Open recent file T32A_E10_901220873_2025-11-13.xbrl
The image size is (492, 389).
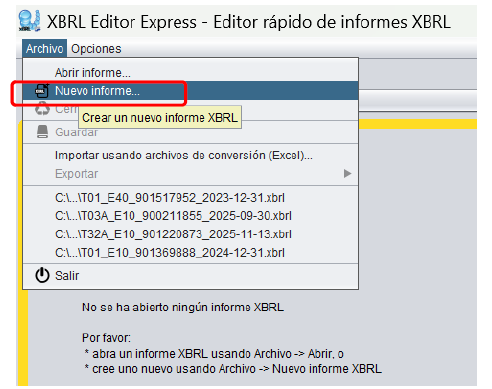190,234
